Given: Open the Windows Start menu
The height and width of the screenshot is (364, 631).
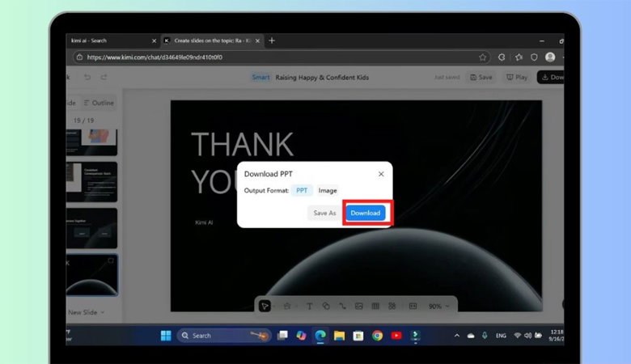Looking at the screenshot, I should pos(166,336).
